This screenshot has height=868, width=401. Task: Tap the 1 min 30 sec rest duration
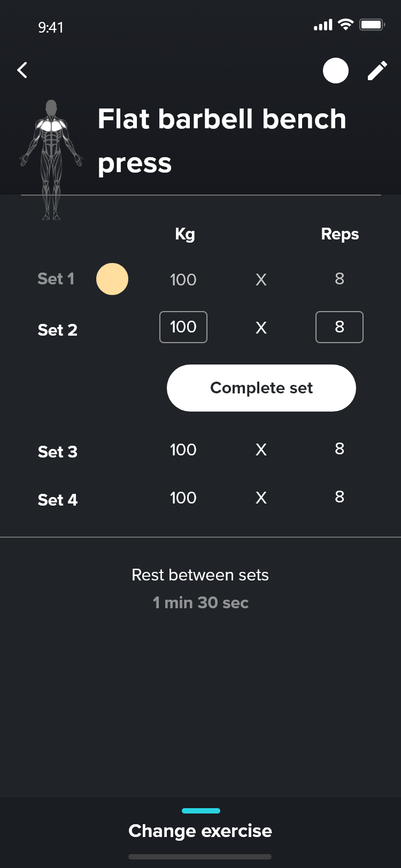(x=200, y=603)
